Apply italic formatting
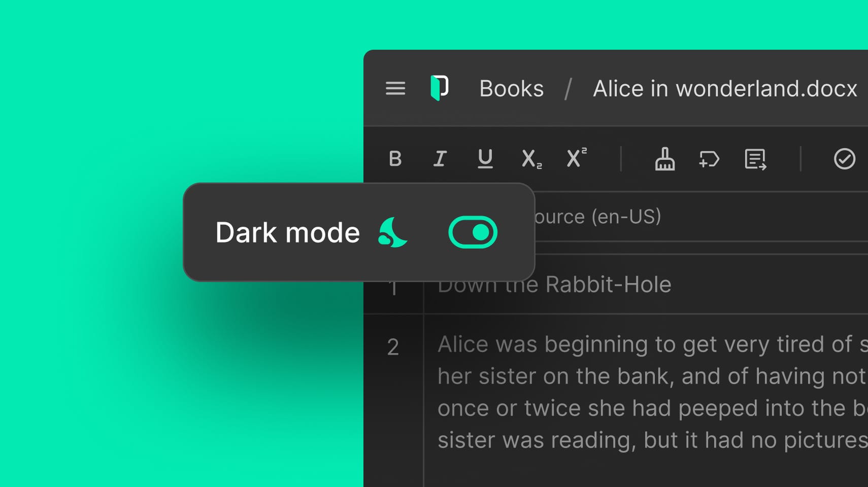The width and height of the screenshot is (868, 487). [x=440, y=159]
